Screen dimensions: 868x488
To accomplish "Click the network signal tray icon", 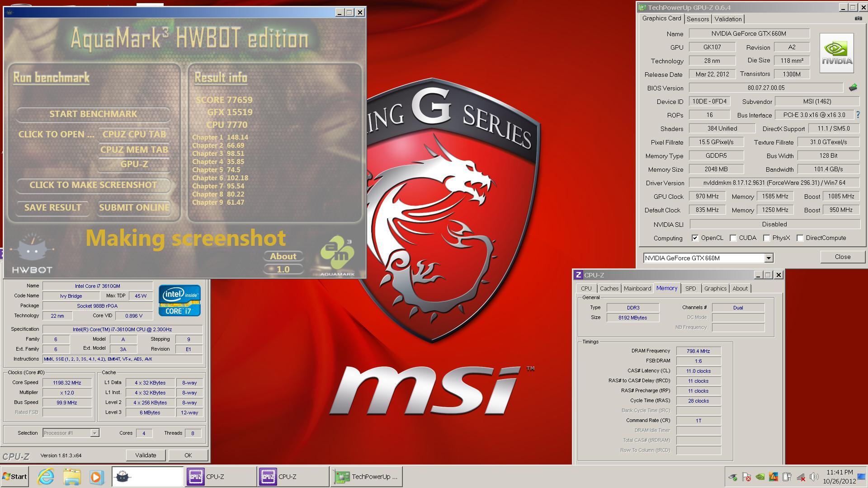I will (x=801, y=477).
